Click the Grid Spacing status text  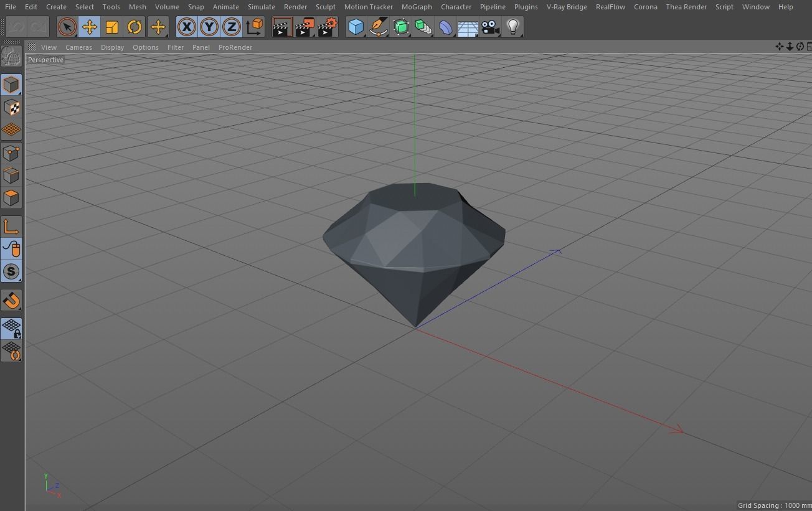click(774, 505)
